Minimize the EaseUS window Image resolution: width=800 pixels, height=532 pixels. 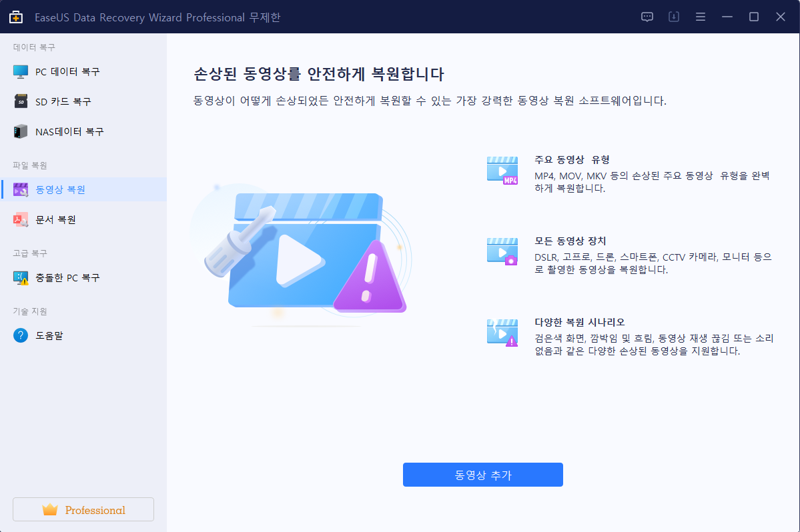pyautogui.click(x=727, y=17)
